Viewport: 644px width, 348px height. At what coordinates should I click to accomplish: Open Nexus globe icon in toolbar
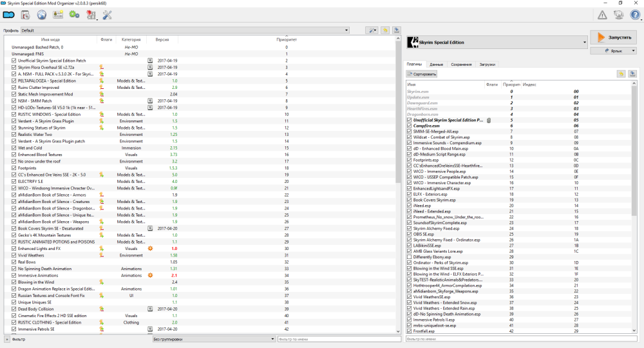[42, 15]
